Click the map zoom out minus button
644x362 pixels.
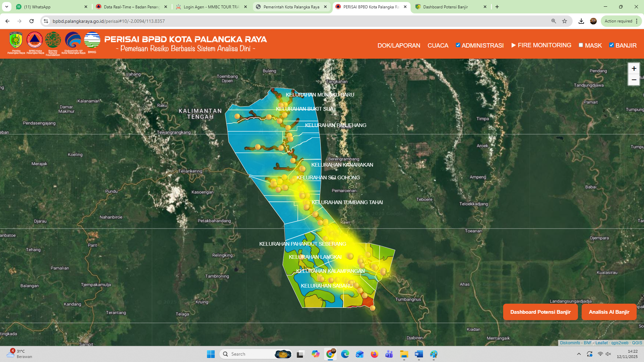coord(634,80)
